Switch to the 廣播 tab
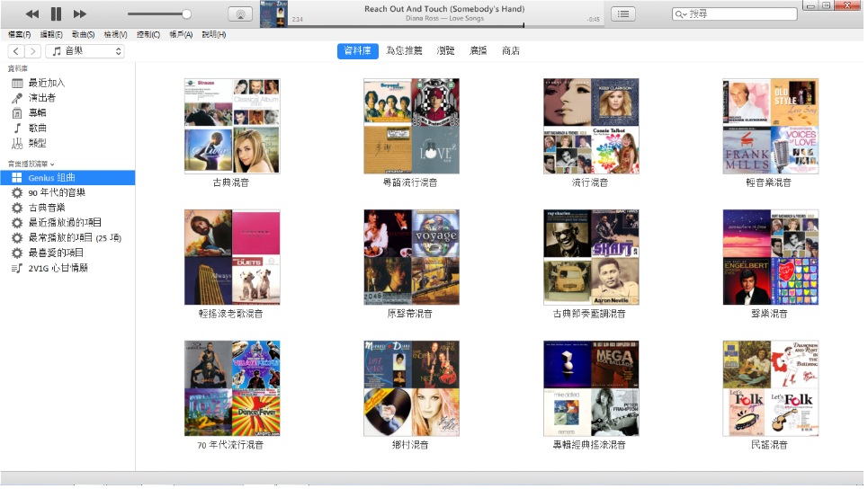Screen dimensions: 868x489 point(479,51)
